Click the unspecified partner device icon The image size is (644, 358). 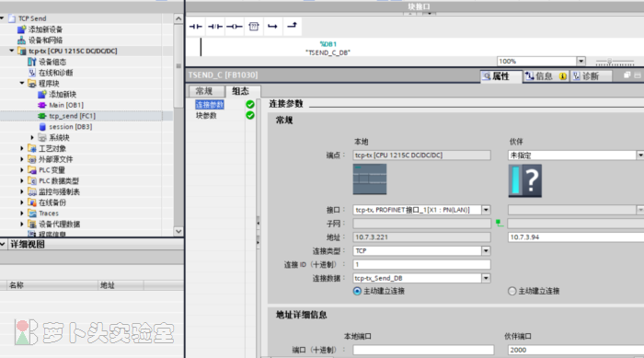(x=525, y=181)
